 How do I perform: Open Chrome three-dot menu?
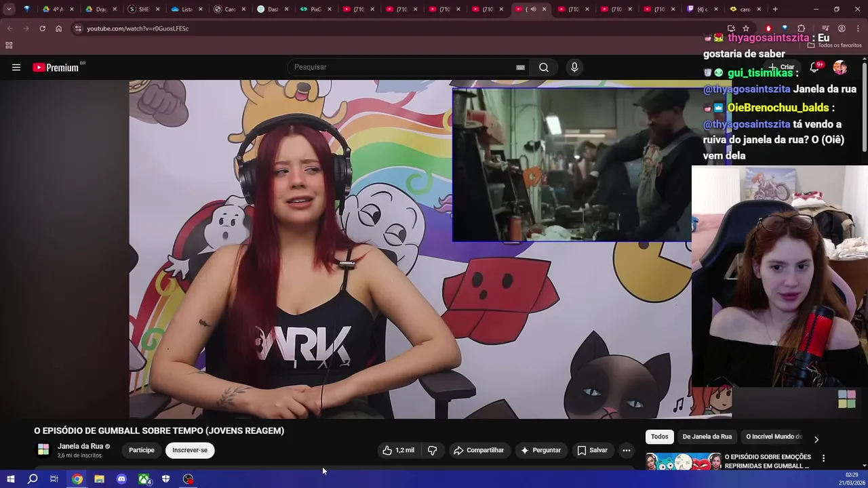(x=859, y=28)
